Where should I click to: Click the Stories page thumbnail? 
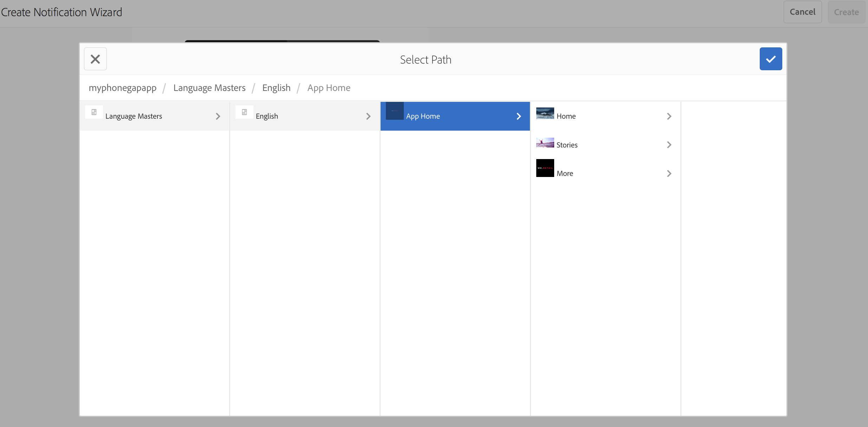(545, 143)
